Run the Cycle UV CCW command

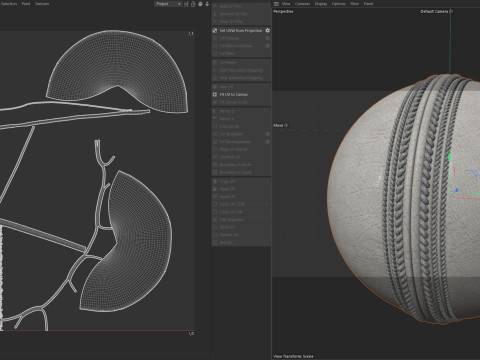(241, 204)
